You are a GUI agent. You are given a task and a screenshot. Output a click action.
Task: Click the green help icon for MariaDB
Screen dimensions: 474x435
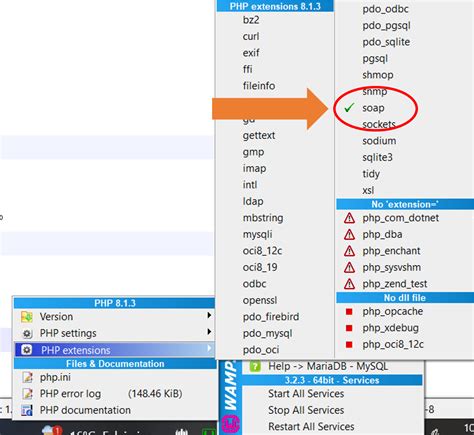click(255, 367)
